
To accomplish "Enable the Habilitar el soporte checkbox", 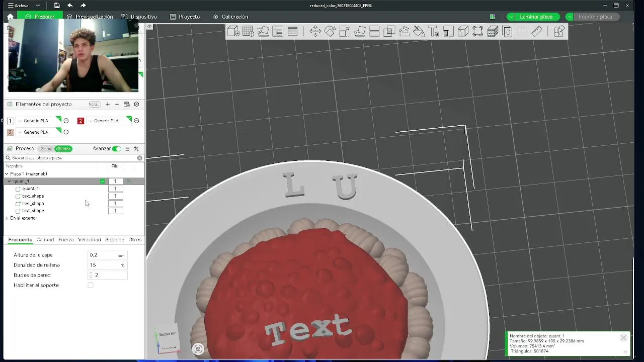I will coord(91,285).
